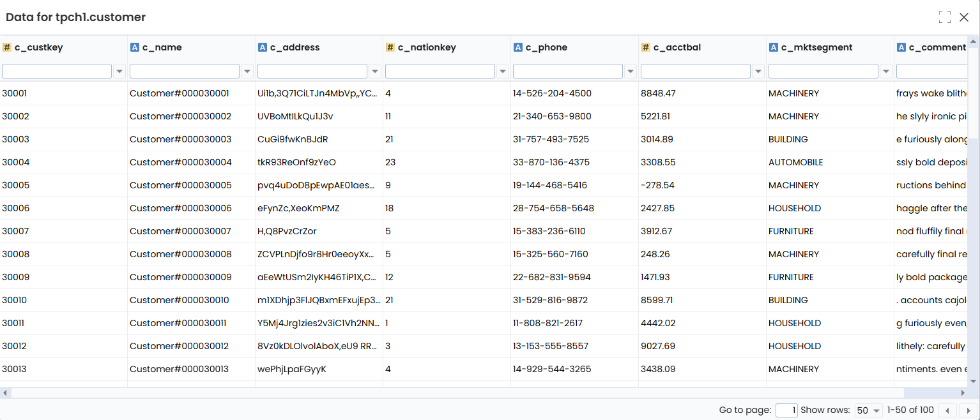Select the cell Customer#000030007

pos(192,231)
